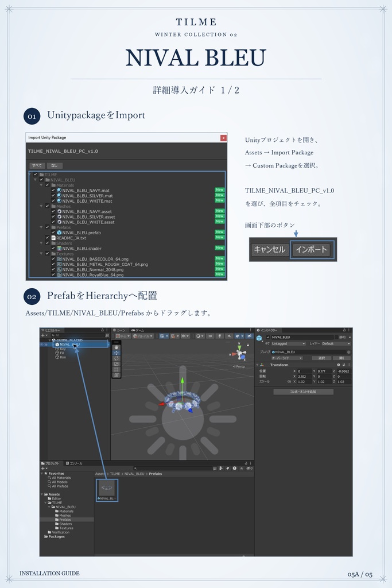
Task: Collapse the Meshes folder in import dialog
Action: point(41,206)
